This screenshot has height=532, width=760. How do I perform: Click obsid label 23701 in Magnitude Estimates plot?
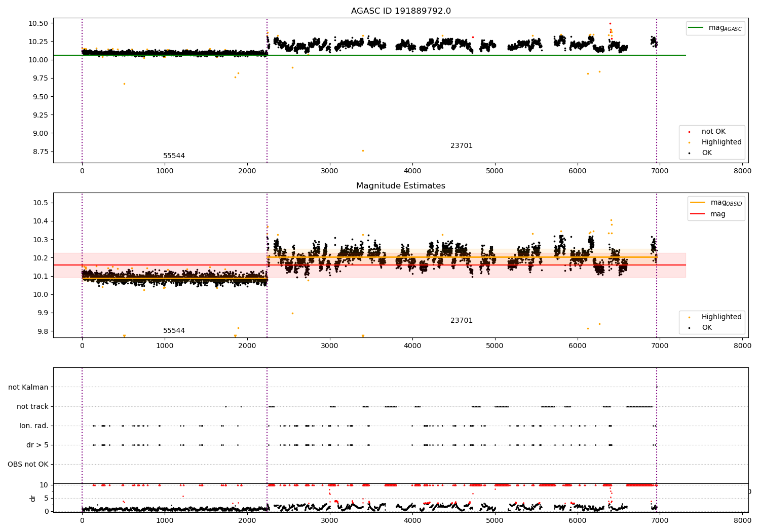pos(462,321)
